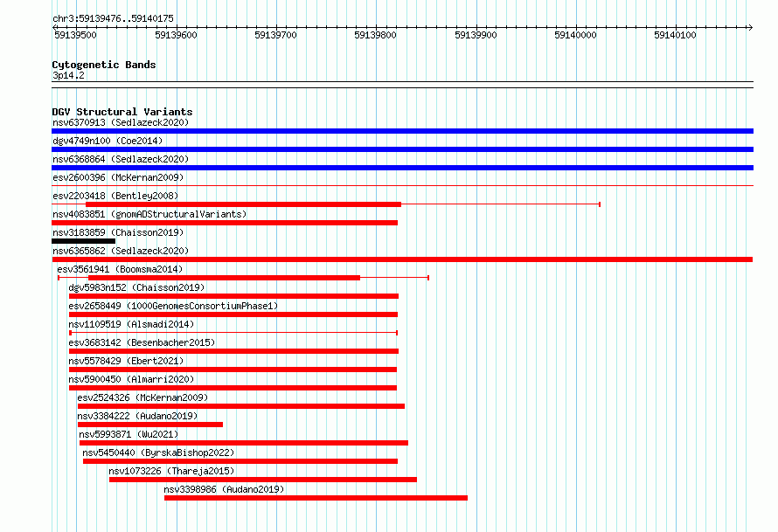778x532 pixels.
Task: Open the esv3561941 (Boomsma2014) label
Action: click(x=120, y=269)
